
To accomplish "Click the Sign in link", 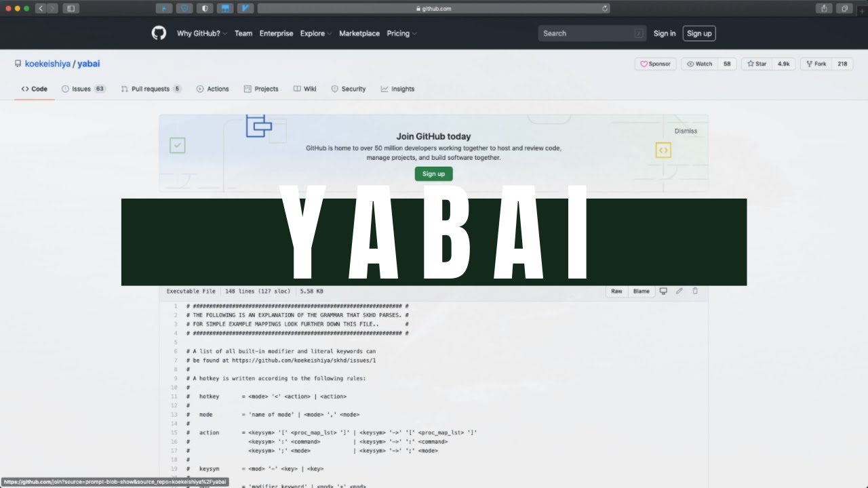I will coord(665,33).
